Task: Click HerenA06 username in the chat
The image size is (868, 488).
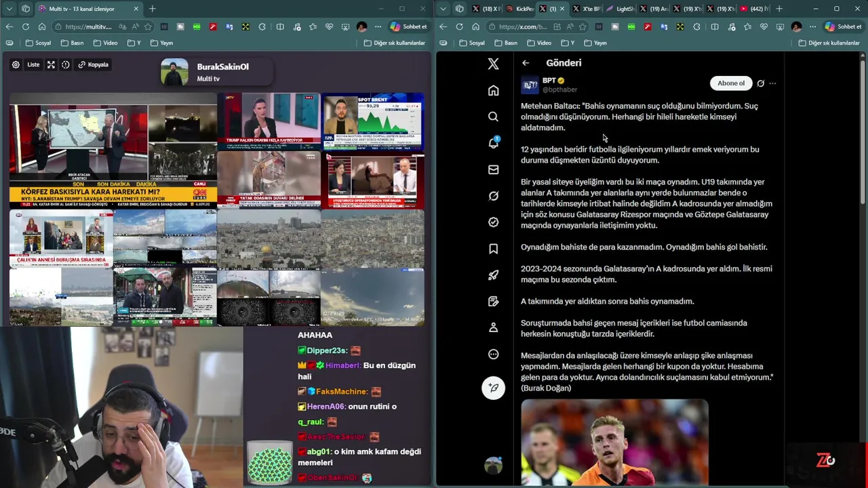Action: point(326,407)
